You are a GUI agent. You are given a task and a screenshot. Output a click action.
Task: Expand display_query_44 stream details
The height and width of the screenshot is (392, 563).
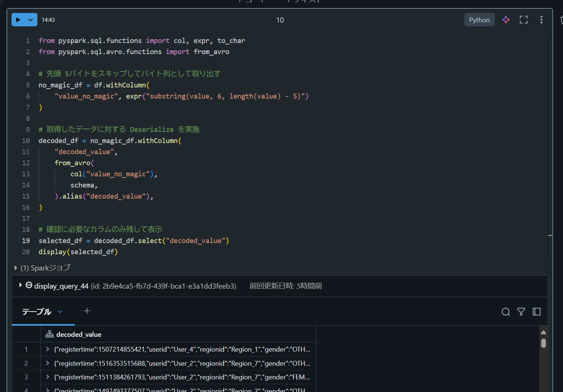[x=20, y=285]
